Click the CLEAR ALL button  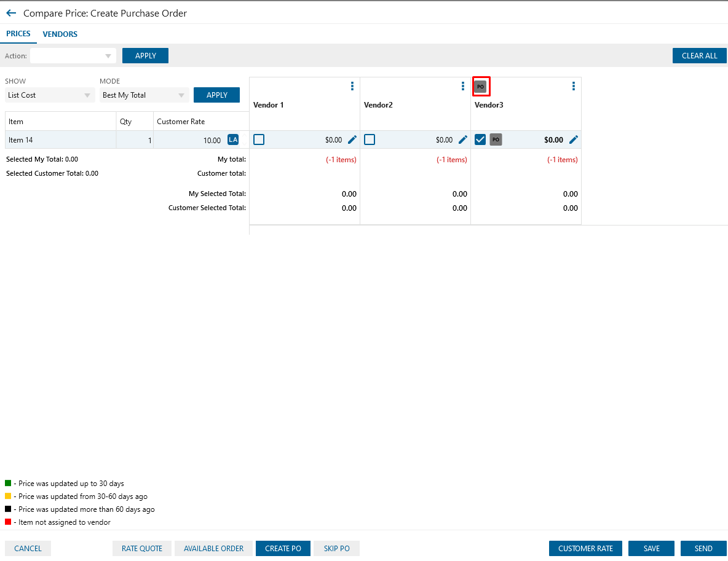pyautogui.click(x=699, y=56)
